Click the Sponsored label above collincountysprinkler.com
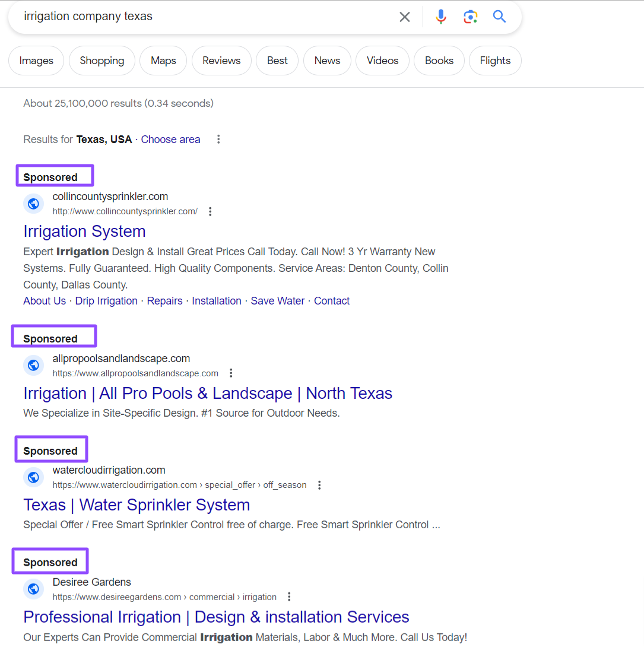Viewport: 644px width, 663px height. point(50,177)
